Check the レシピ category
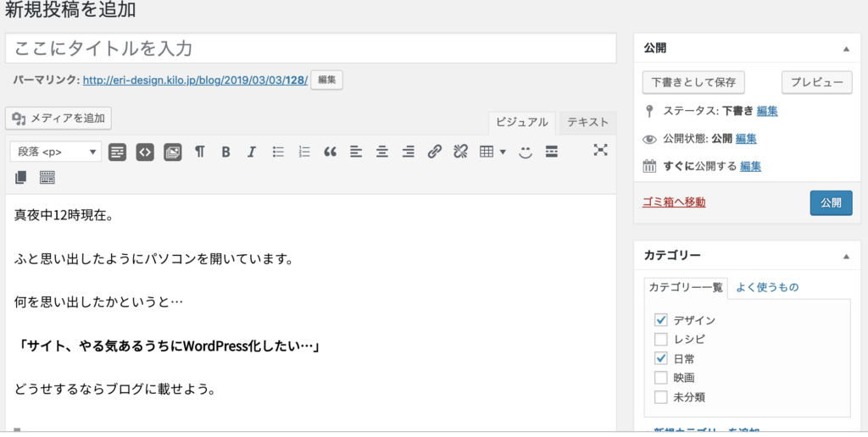Screen dimensions: 868x437 (661, 339)
